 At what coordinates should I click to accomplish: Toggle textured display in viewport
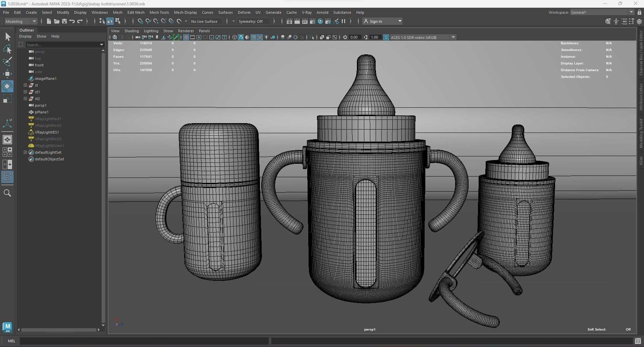pos(260,37)
